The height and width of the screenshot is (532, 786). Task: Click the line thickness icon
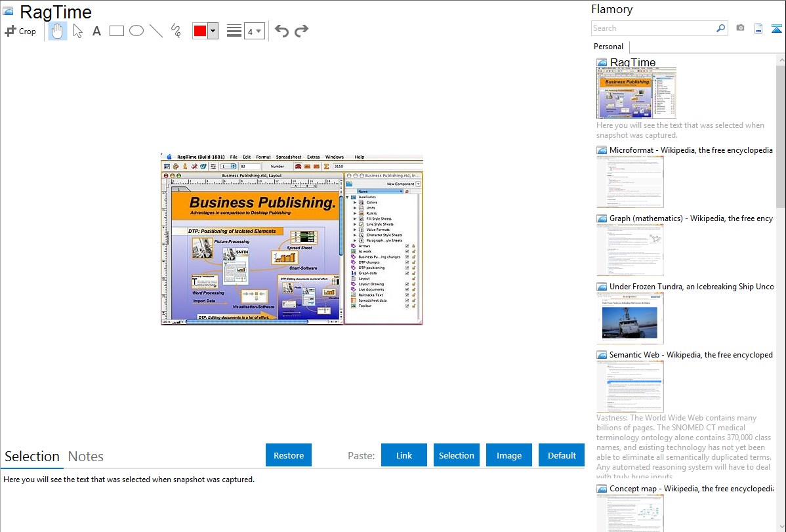click(x=234, y=31)
